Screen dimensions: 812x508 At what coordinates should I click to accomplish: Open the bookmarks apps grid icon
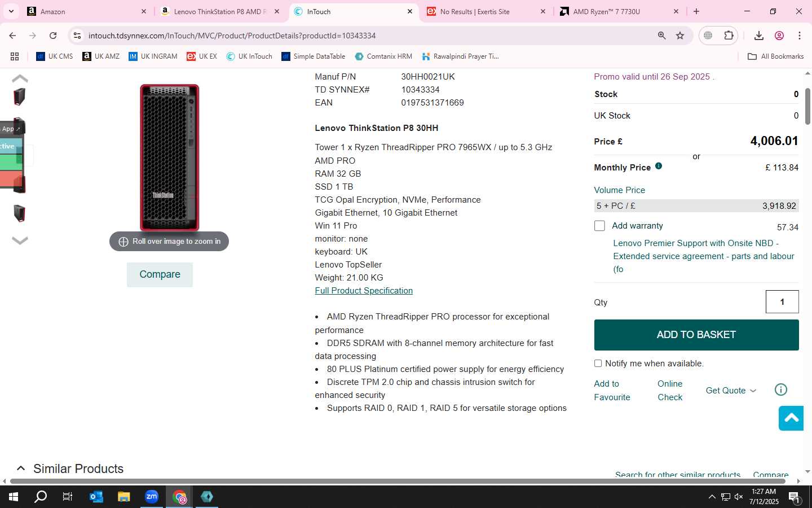click(15, 56)
